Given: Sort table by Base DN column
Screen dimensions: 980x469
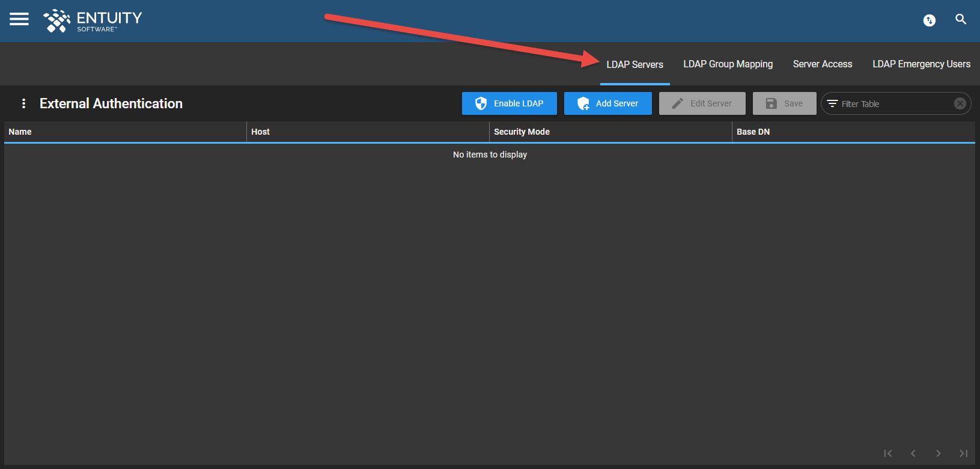Looking at the screenshot, I should (753, 132).
